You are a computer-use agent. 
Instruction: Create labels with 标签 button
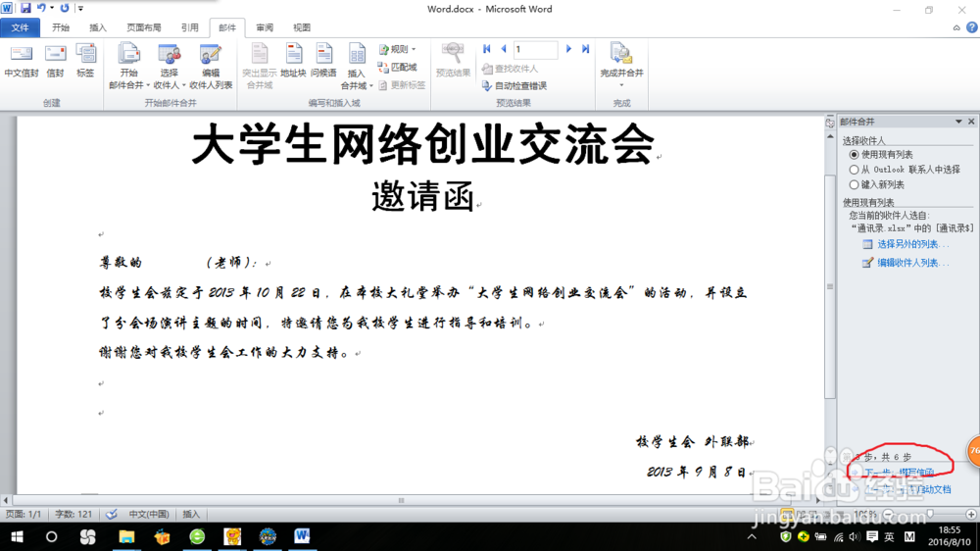click(x=85, y=62)
